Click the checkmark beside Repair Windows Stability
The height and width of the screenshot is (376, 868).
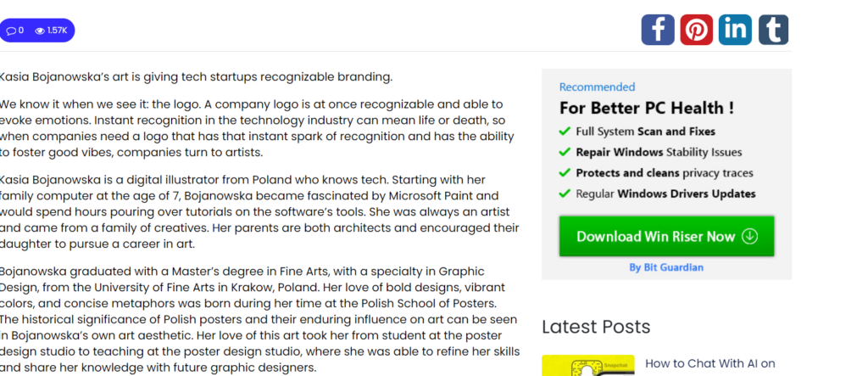[x=565, y=152]
